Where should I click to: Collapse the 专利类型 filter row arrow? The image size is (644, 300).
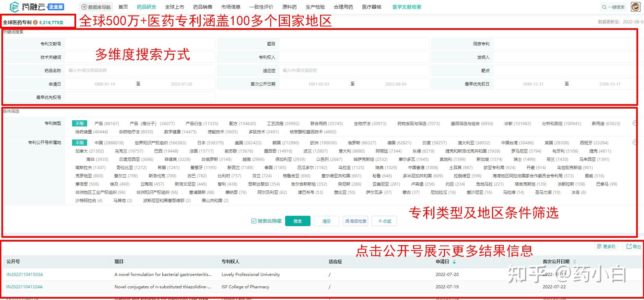635,123
